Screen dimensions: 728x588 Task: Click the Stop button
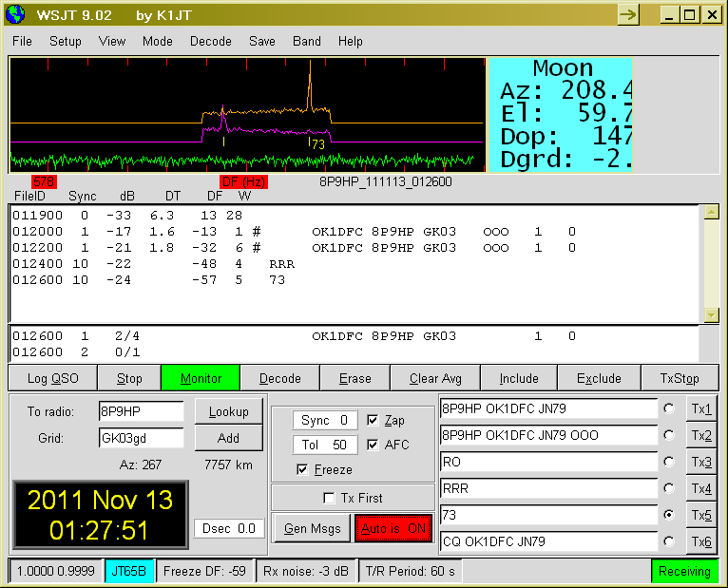129,378
